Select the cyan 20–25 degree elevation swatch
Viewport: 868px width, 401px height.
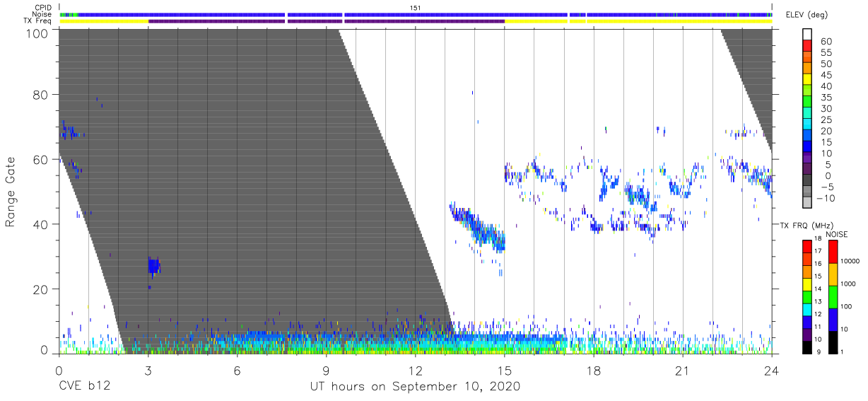tap(807, 125)
